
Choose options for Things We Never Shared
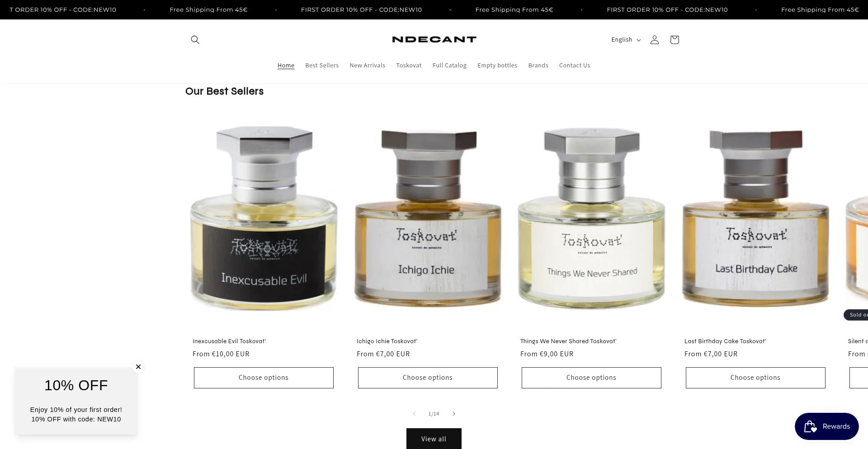click(x=591, y=378)
